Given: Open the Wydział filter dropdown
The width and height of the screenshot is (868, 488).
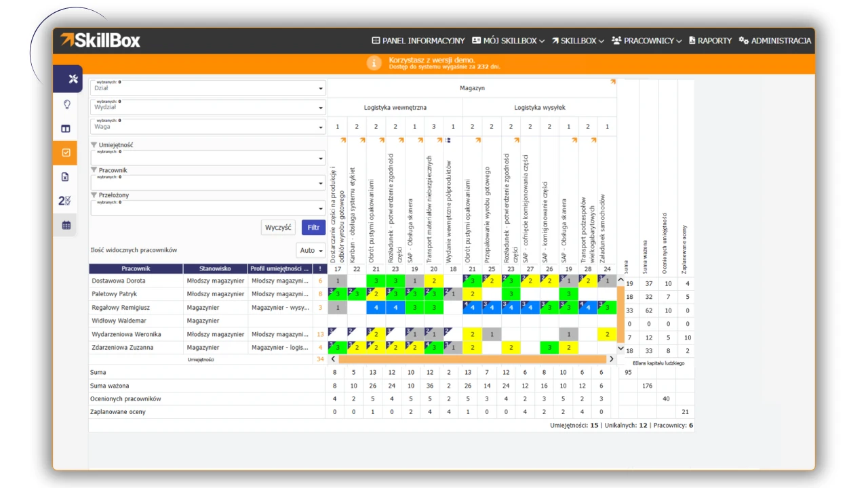Looking at the screenshot, I should coord(208,107).
